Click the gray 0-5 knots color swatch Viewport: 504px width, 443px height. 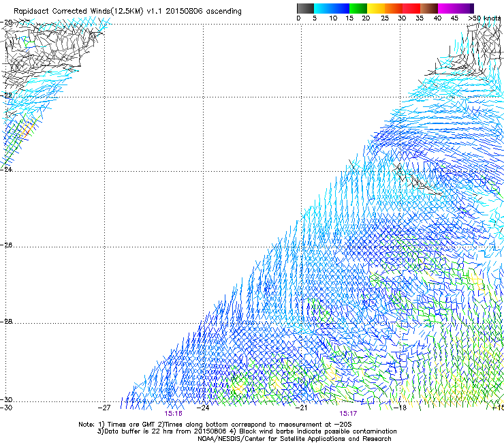305,8
